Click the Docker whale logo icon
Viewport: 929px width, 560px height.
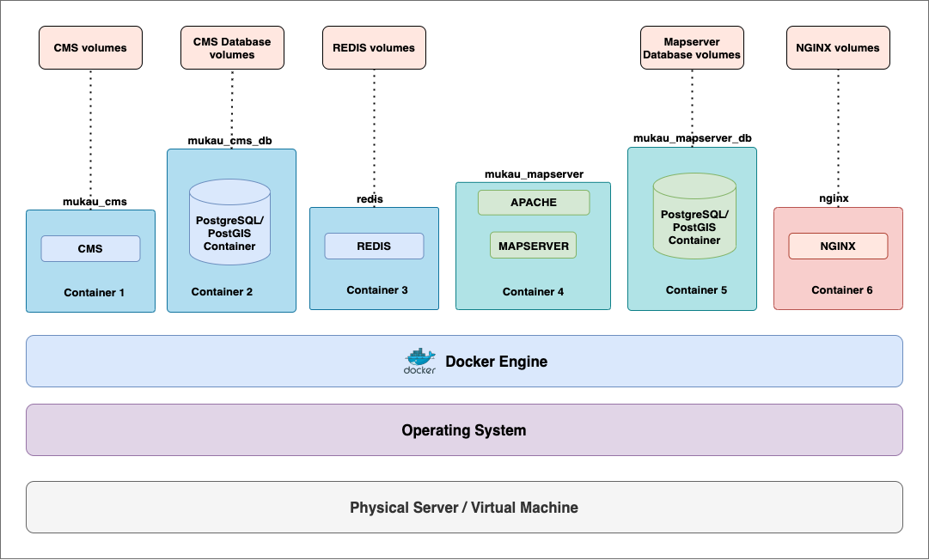[419, 361]
